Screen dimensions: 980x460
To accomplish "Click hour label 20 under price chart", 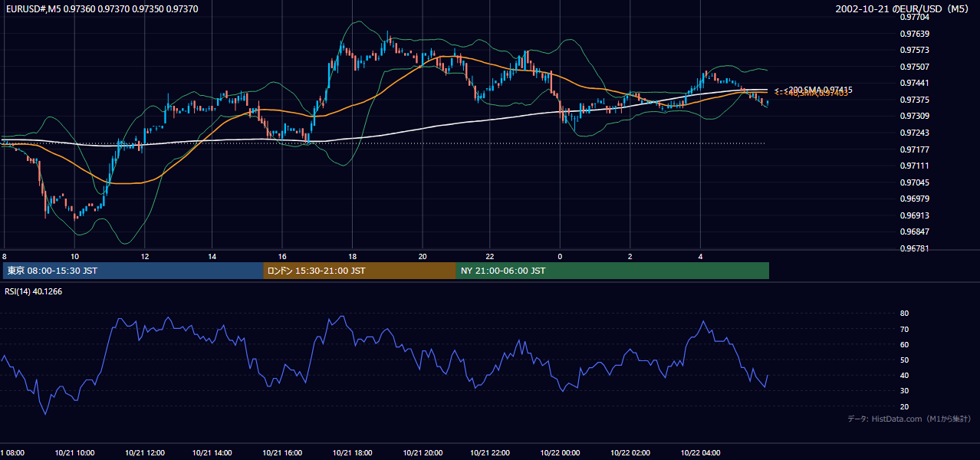I will click(x=423, y=256).
